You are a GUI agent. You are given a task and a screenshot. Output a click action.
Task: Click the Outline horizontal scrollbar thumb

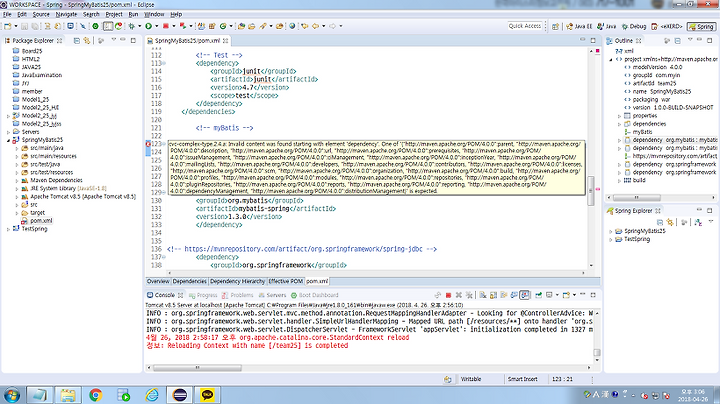pyautogui.click(x=636, y=198)
